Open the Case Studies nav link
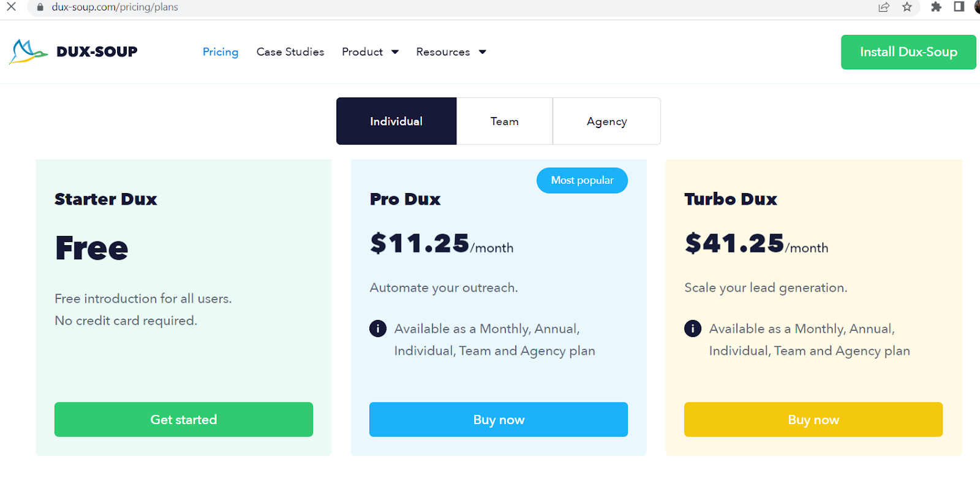 290,52
